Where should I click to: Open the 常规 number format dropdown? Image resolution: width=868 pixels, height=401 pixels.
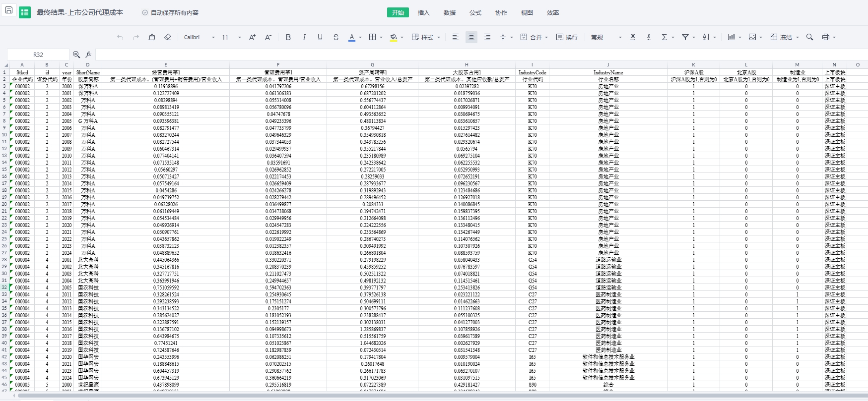coord(606,37)
